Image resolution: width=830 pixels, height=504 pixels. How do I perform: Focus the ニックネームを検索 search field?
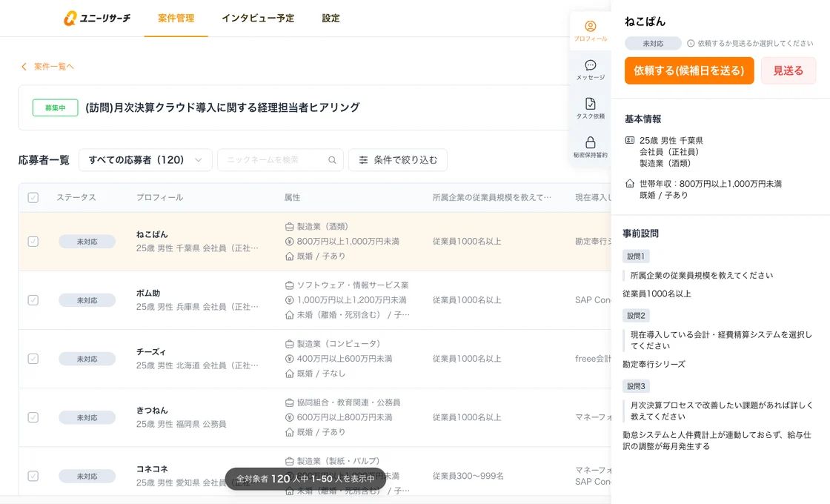click(274, 160)
